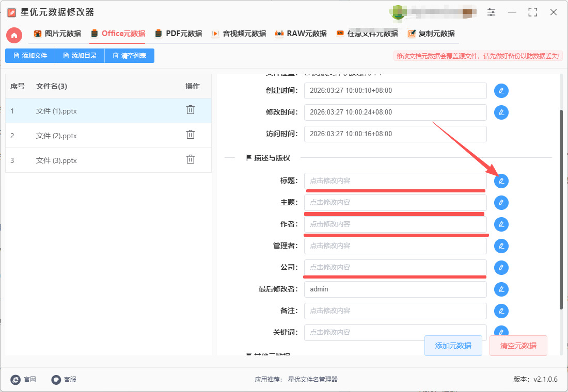This screenshot has height=392, width=568.
Task: Edit 作者 with pencil icon
Action: click(x=501, y=224)
